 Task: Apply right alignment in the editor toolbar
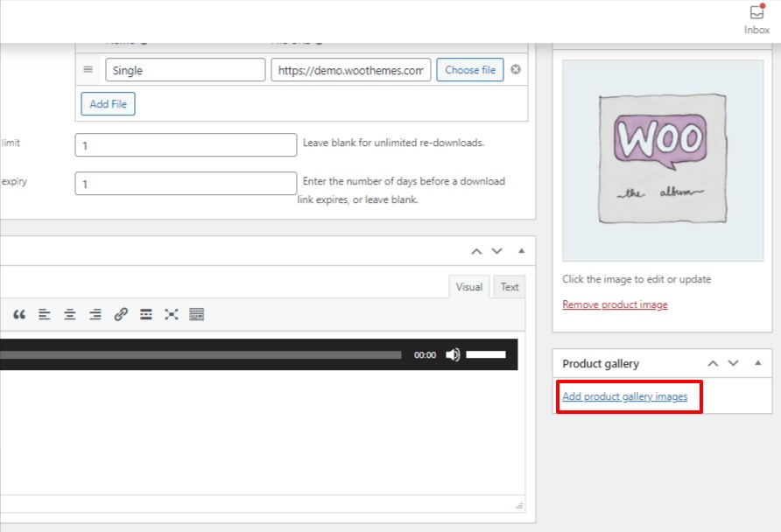point(95,314)
